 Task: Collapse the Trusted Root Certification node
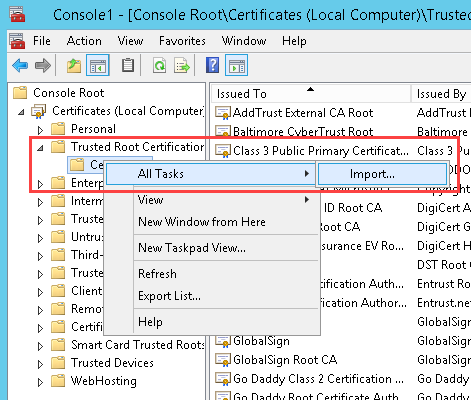(x=40, y=148)
